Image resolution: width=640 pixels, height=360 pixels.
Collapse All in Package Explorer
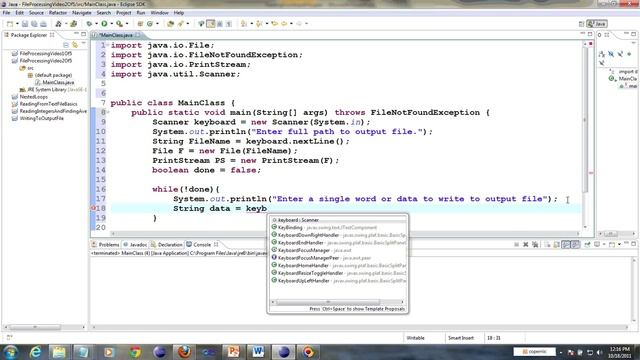[x=66, y=44]
